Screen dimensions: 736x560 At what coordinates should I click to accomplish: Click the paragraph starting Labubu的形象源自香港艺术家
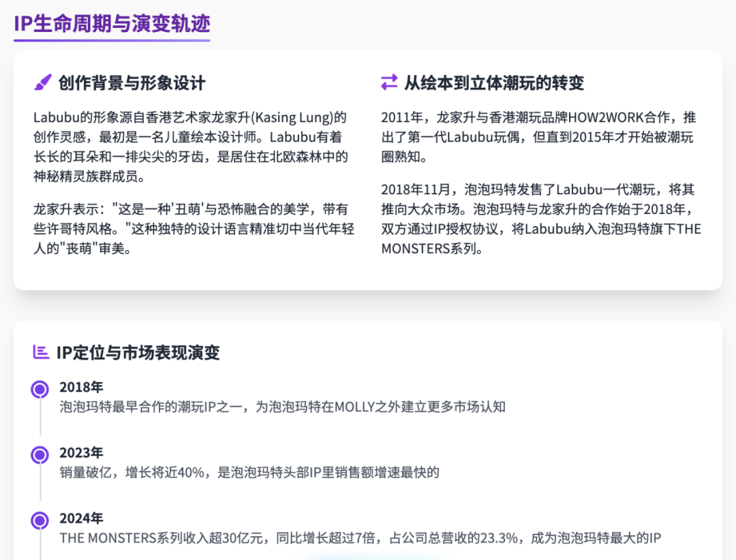191,146
